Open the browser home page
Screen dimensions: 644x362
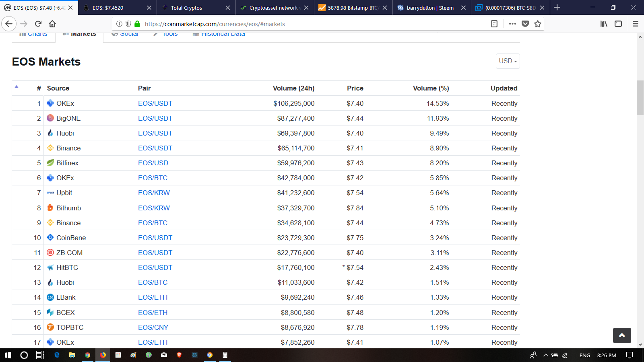(52, 24)
